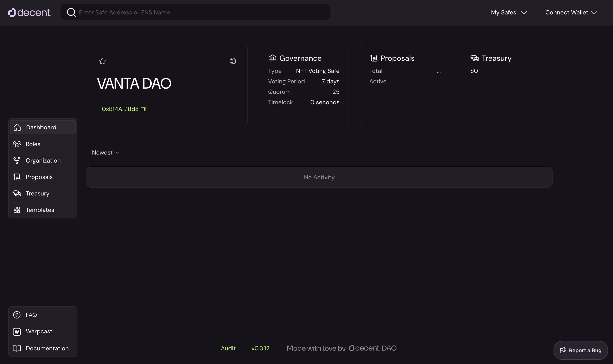Click the Report a Bug button
This screenshot has height=364, width=613.
pos(580,350)
